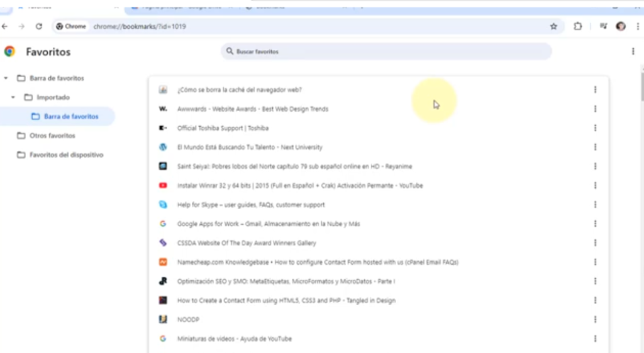This screenshot has width=644, height=353.
Task: Select the Otros favoritos folder
Action: [52, 136]
